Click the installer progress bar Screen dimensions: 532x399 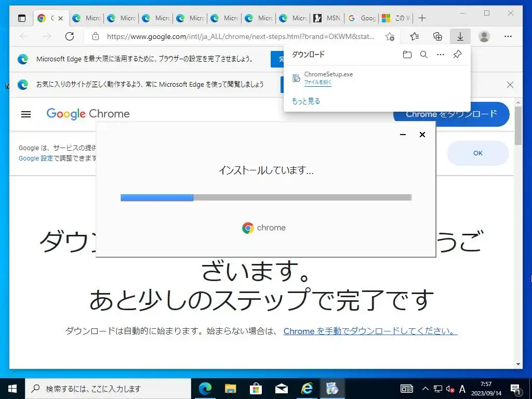pyautogui.click(x=266, y=197)
